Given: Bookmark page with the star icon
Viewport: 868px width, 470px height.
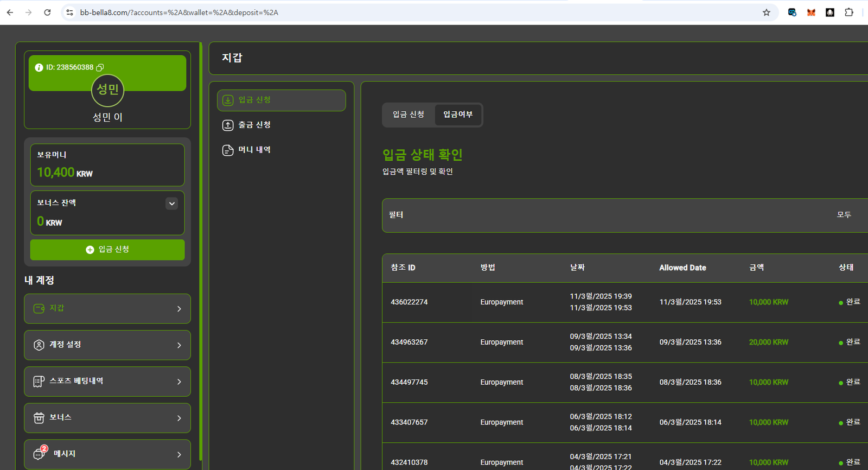Looking at the screenshot, I should click(766, 12).
